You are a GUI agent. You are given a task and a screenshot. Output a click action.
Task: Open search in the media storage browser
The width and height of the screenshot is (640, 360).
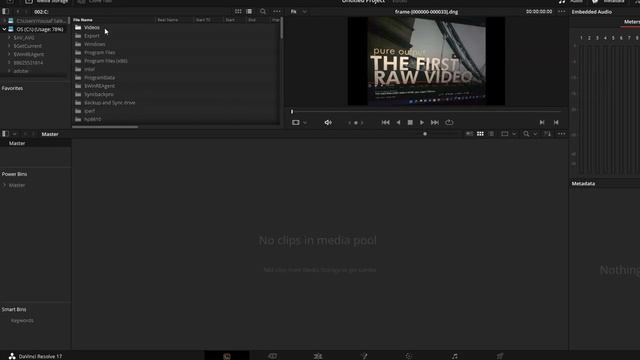pyautogui.click(x=263, y=11)
